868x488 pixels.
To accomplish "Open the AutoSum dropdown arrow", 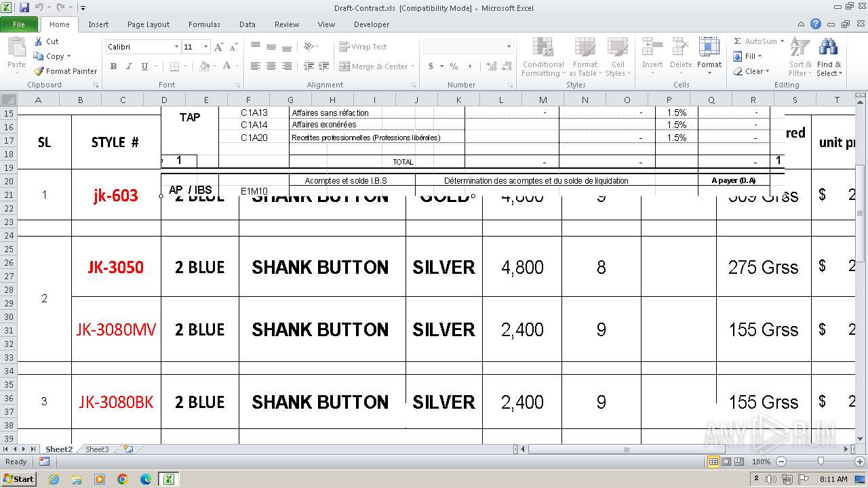I will click(782, 41).
